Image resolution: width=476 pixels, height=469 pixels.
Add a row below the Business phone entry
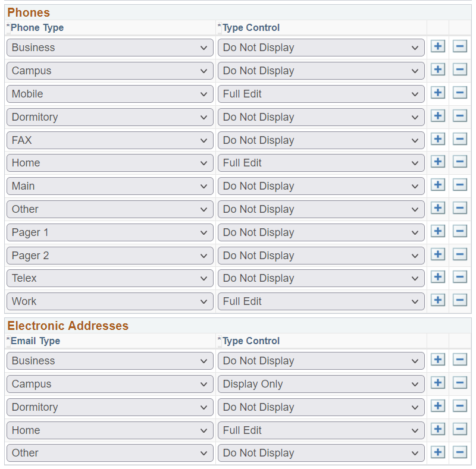[437, 46]
